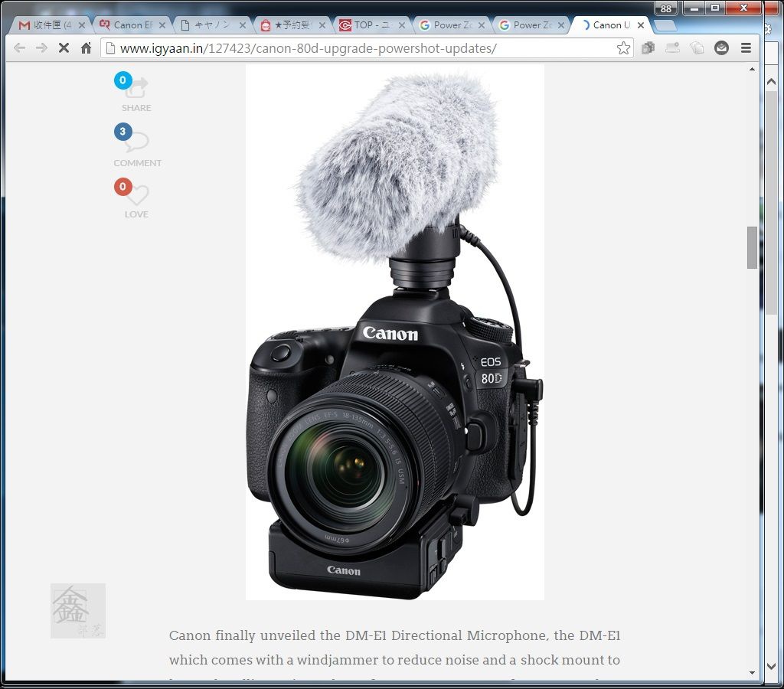Open comments via the speech bubble icon
784x689 pixels.
pyautogui.click(x=137, y=142)
